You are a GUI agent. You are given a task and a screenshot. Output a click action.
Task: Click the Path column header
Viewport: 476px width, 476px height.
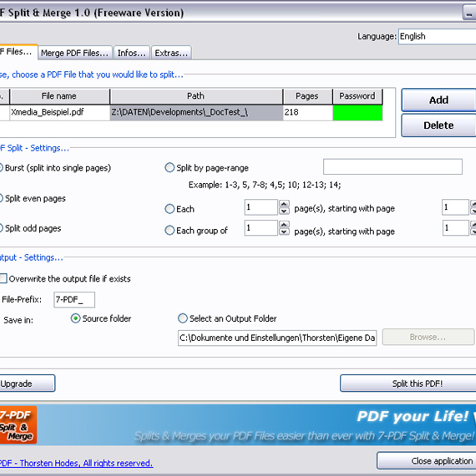coord(196,96)
